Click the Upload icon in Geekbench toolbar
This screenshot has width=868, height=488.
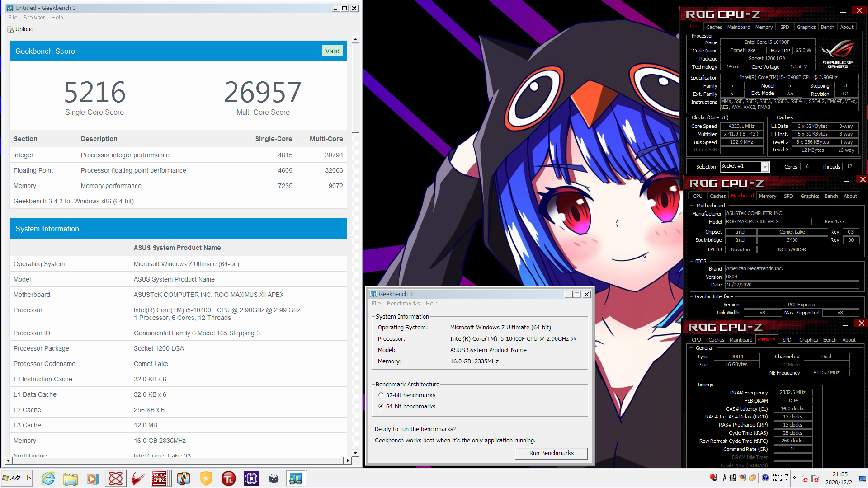point(10,29)
